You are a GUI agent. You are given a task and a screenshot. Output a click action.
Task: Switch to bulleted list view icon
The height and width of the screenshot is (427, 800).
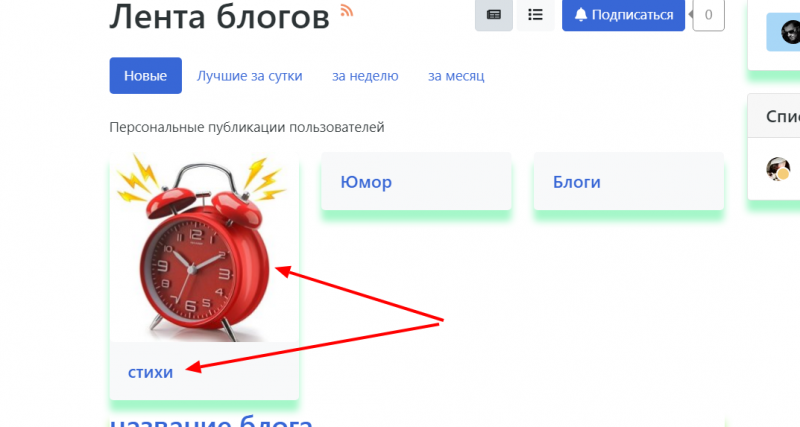(x=535, y=15)
